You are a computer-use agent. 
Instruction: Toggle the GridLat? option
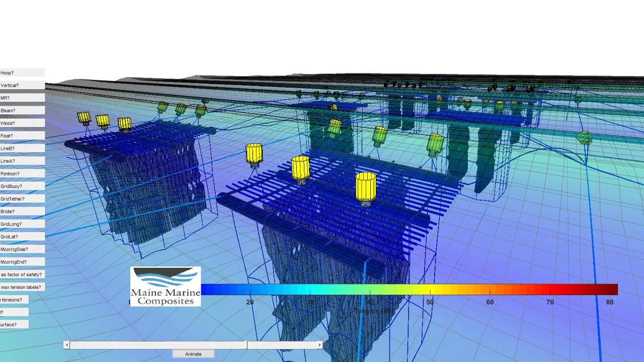(x=22, y=236)
